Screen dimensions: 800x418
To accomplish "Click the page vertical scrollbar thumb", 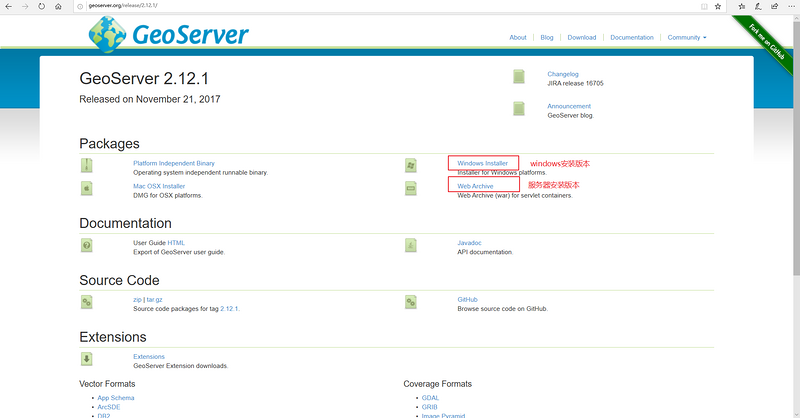I will coord(796,148).
